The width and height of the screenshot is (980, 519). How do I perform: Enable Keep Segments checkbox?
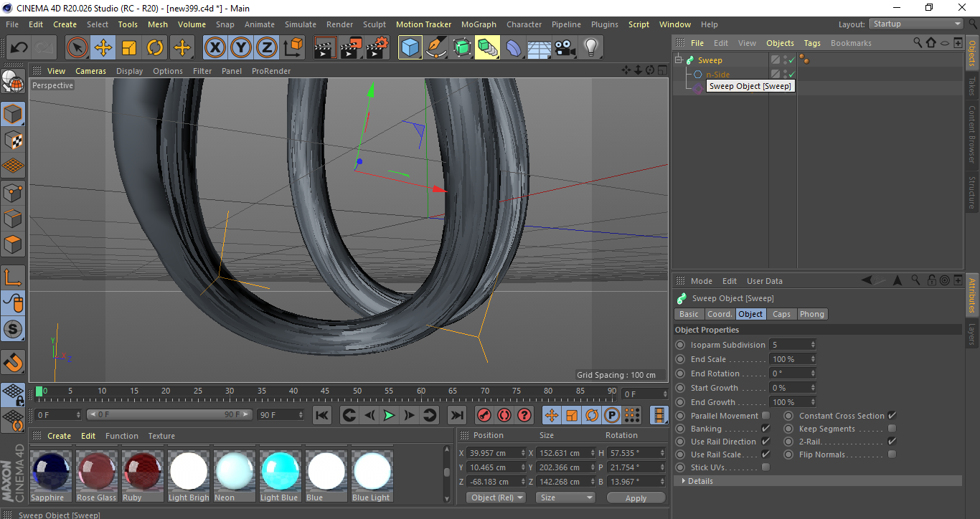pos(892,429)
